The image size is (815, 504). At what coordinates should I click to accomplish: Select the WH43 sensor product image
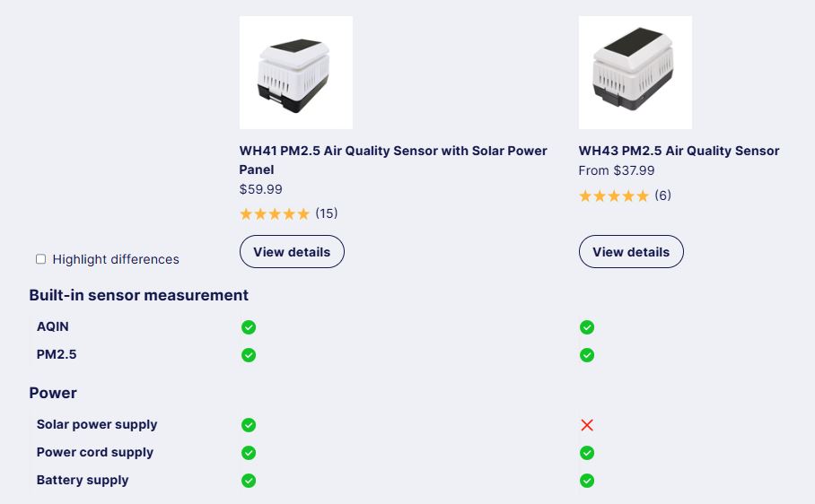click(x=635, y=73)
